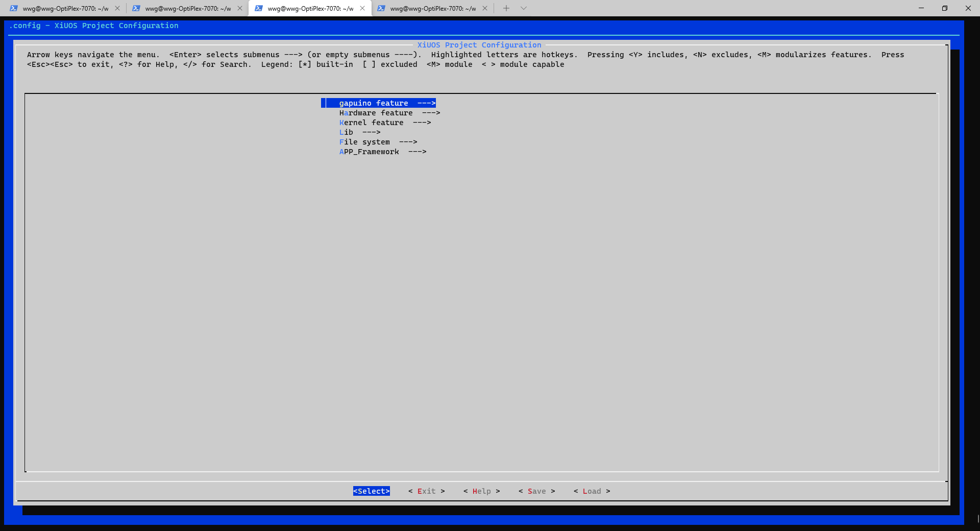This screenshot has width=980, height=531.
Task: Close the terminal window
Action: 968,8
